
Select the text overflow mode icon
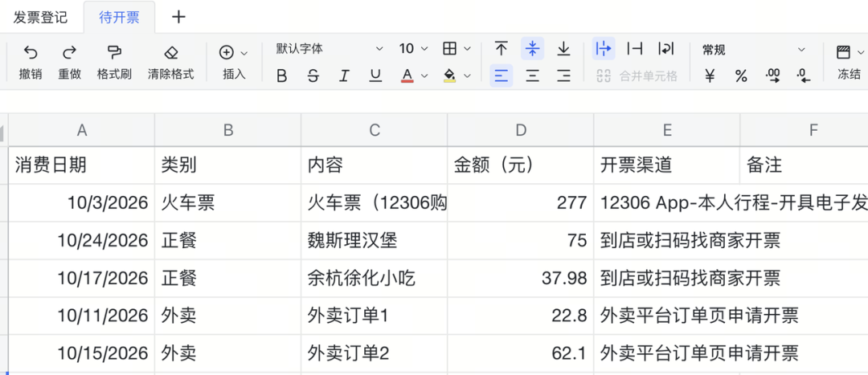(x=604, y=49)
